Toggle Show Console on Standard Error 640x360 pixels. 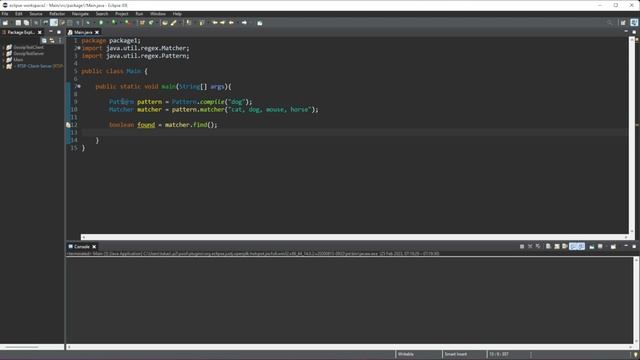(x=581, y=247)
